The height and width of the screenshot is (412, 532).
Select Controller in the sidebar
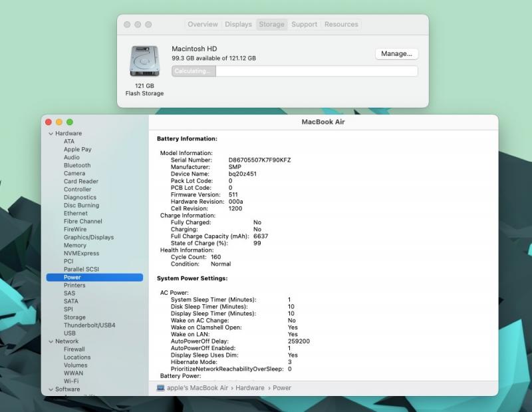(77, 189)
